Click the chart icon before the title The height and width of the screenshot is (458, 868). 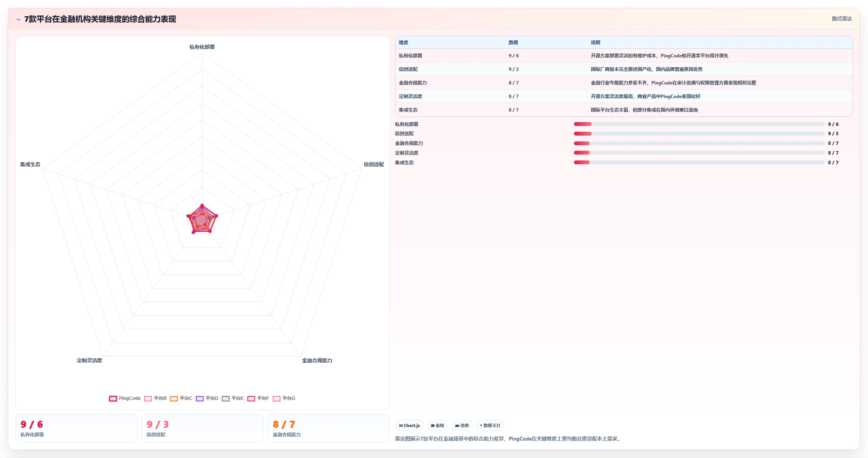[x=18, y=19]
